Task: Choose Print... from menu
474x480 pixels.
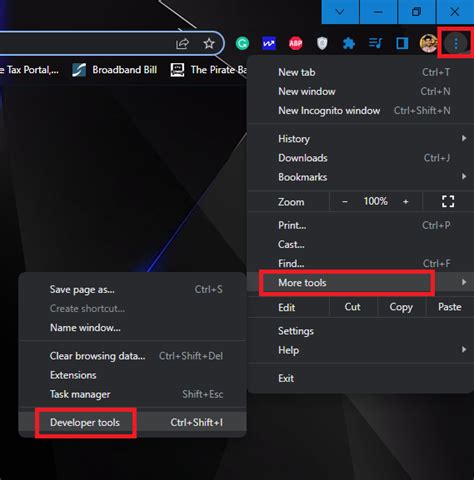Action: point(361,225)
